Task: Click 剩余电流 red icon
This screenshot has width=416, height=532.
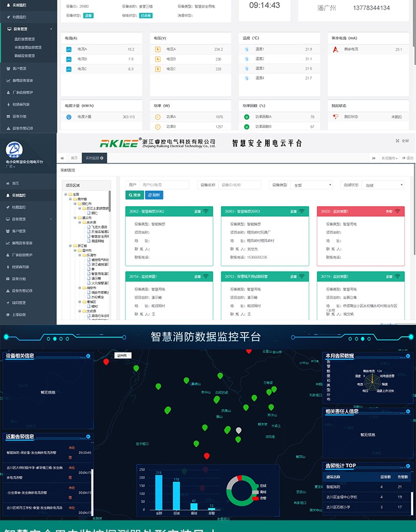Action: (x=336, y=49)
